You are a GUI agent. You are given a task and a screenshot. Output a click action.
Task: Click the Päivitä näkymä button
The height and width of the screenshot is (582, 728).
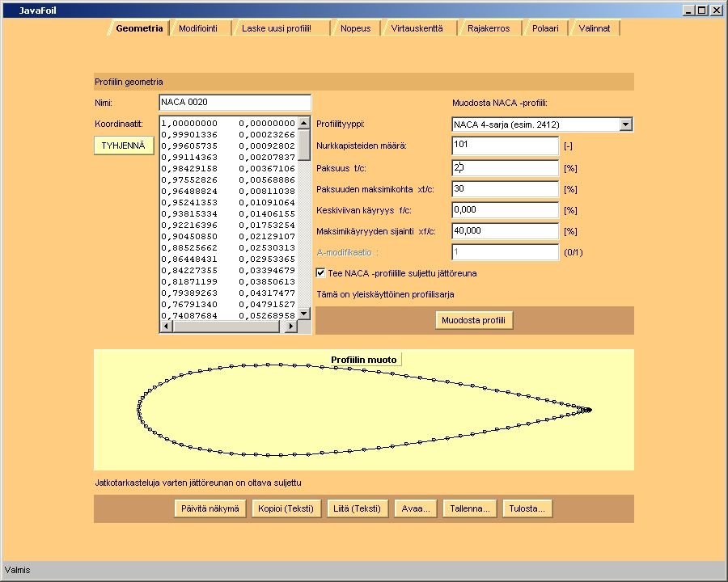(x=210, y=508)
